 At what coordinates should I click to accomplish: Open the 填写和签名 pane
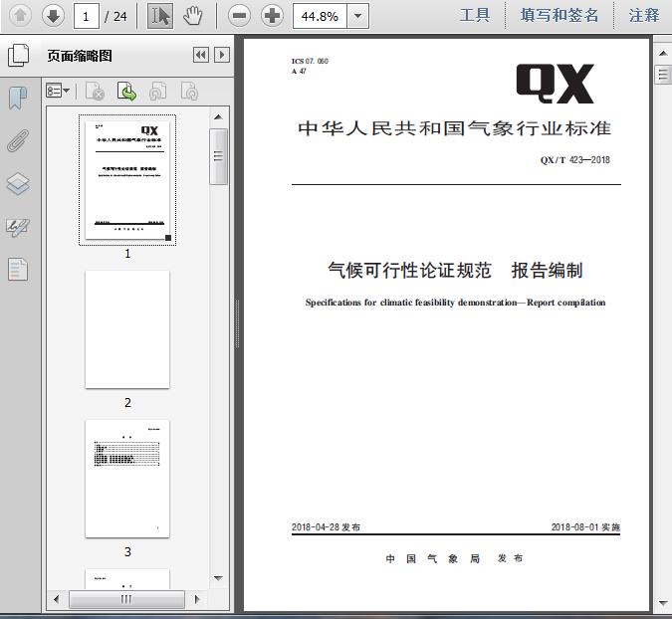(559, 15)
